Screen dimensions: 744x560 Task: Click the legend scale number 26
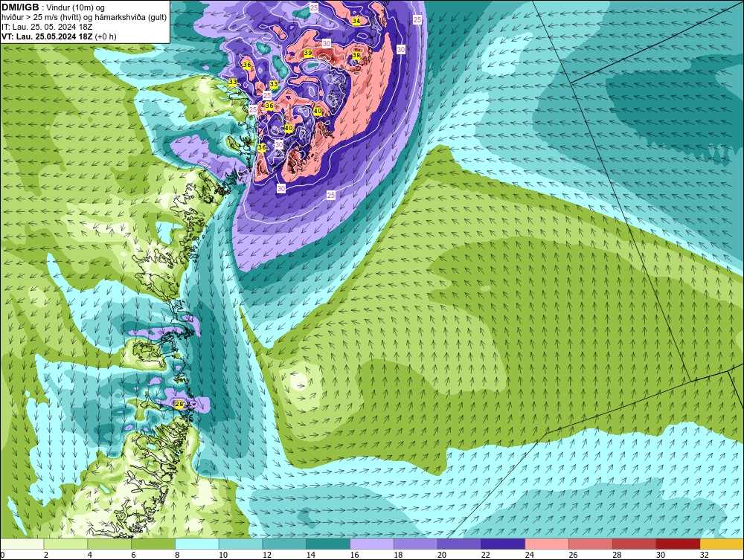(573, 555)
